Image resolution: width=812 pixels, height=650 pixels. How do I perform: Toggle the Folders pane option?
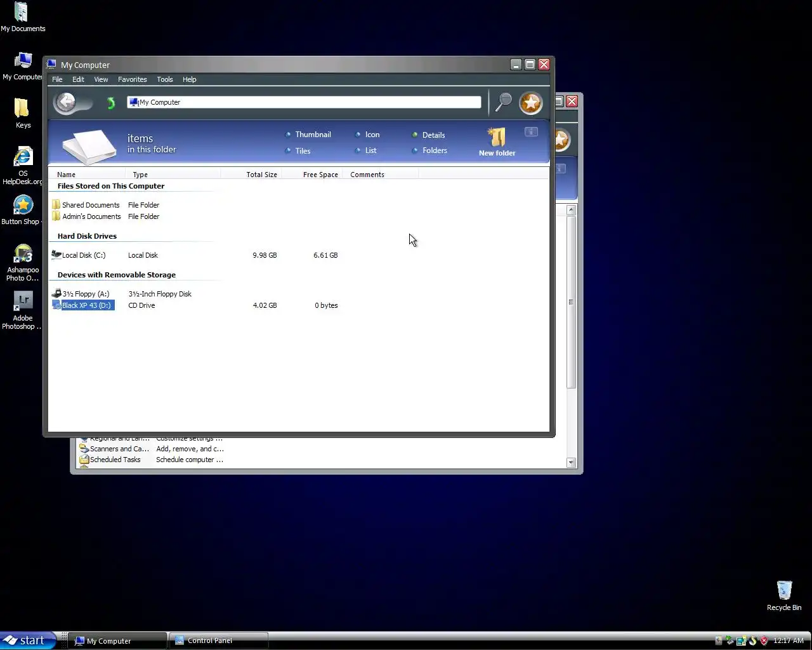pos(430,150)
